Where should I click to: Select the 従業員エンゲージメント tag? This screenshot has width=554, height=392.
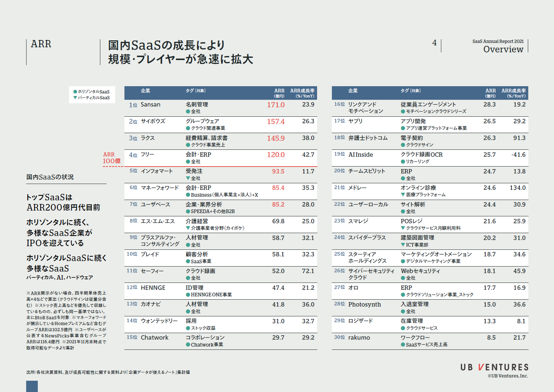pyautogui.click(x=428, y=104)
